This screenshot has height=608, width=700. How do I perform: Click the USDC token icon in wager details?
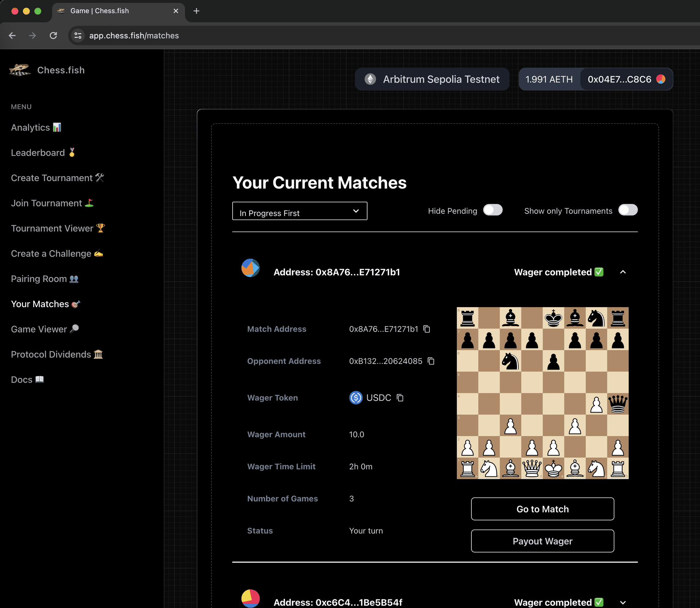coord(355,398)
